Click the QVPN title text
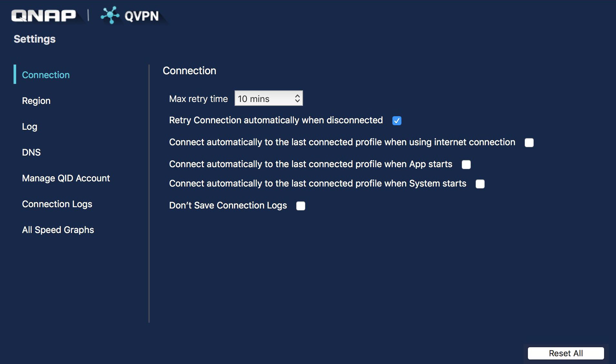Viewport: 616px width, 364px height. pyautogui.click(x=142, y=16)
